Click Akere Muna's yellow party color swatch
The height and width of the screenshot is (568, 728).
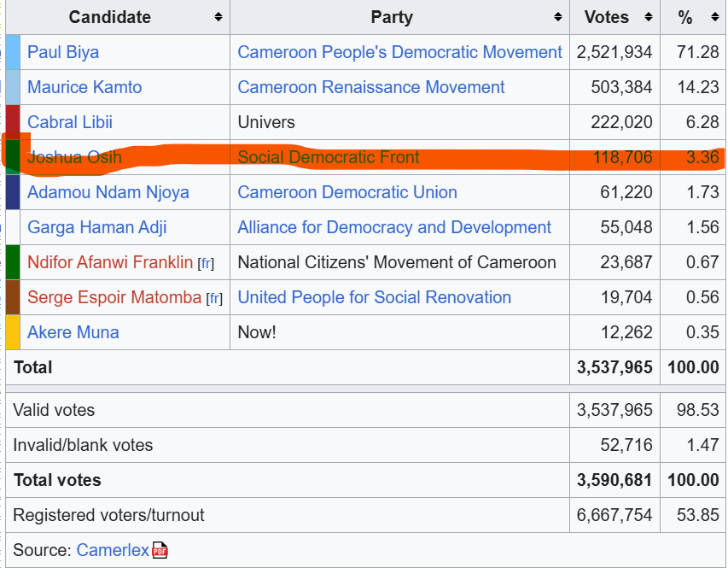pyautogui.click(x=13, y=332)
